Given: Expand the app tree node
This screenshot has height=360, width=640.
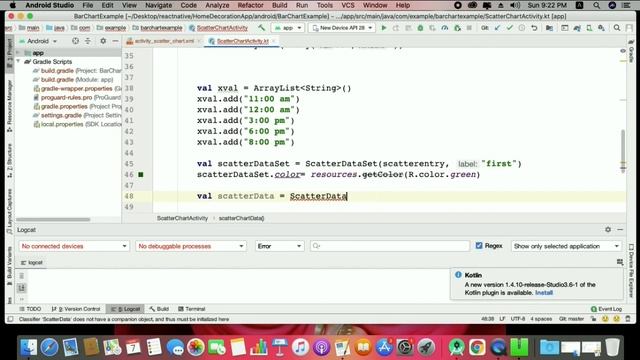Looking at the screenshot, I should [x=18, y=53].
